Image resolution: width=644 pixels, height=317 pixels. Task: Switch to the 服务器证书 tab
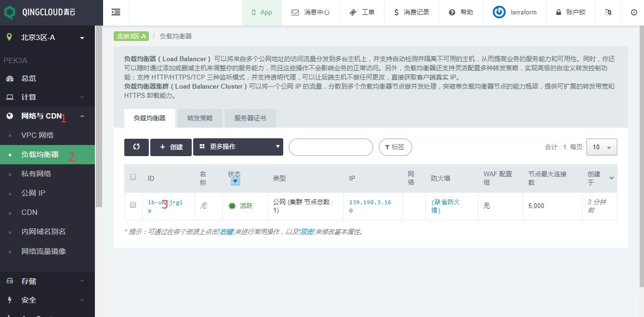(250, 118)
